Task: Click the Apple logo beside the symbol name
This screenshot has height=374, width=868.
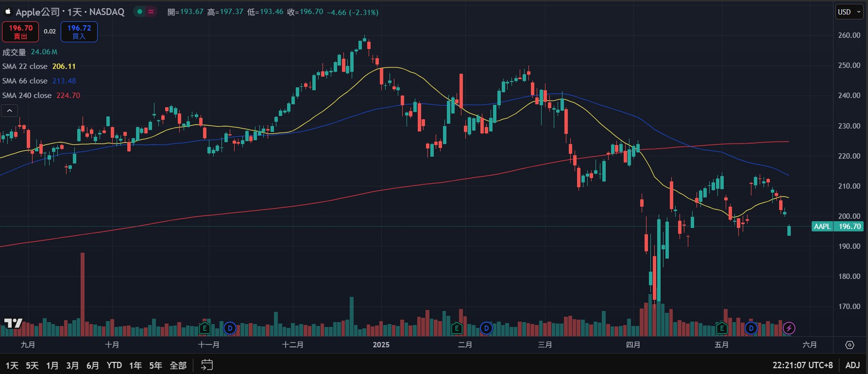Action: click(8, 12)
